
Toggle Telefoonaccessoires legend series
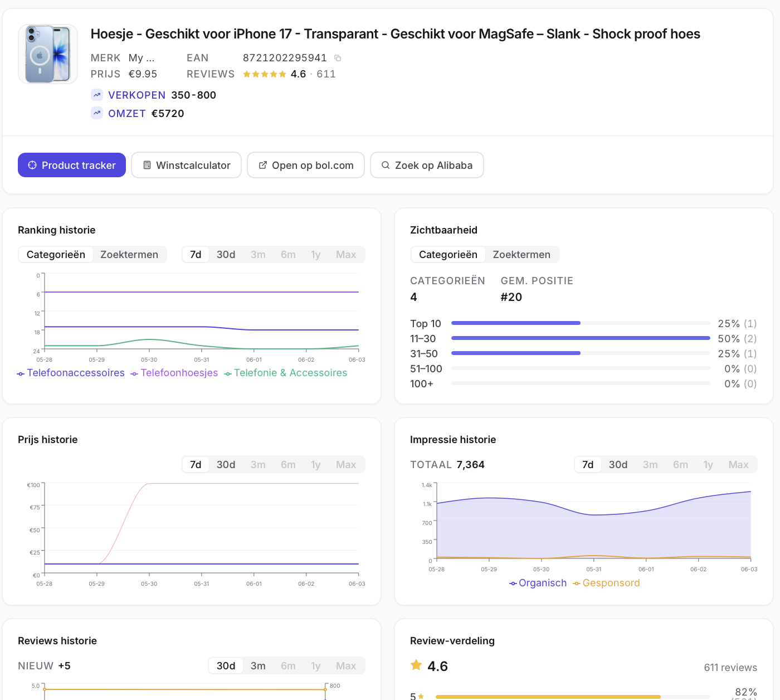pos(71,373)
